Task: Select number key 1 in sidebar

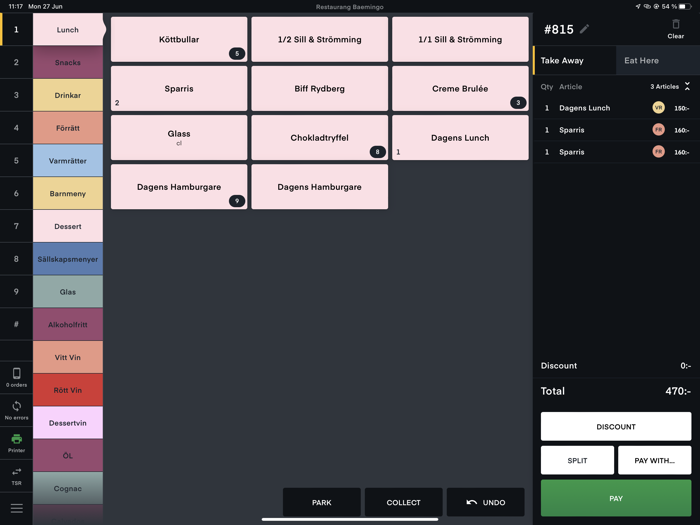Action: coord(17,29)
